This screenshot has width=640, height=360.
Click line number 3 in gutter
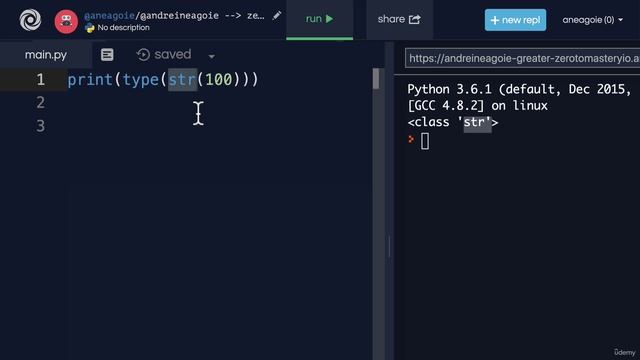(40, 126)
